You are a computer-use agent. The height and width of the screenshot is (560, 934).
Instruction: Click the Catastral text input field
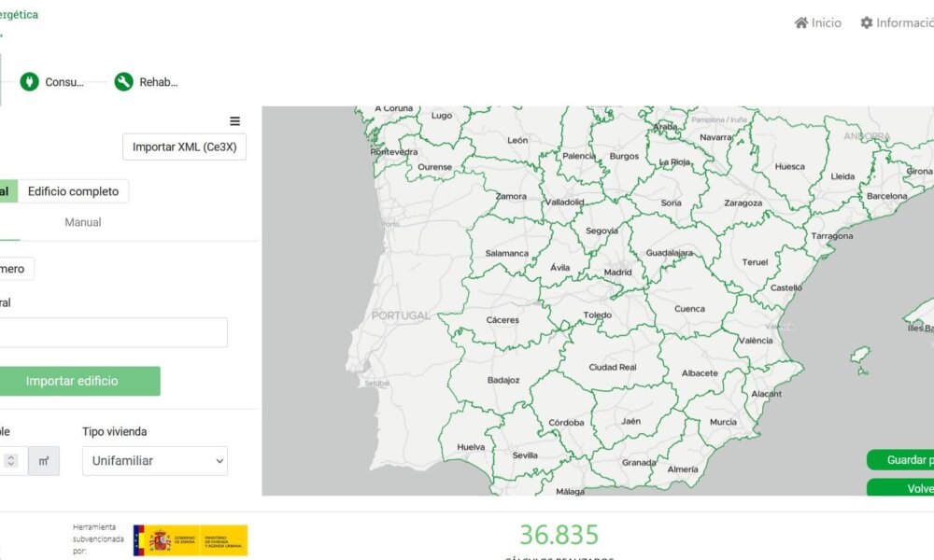(114, 332)
